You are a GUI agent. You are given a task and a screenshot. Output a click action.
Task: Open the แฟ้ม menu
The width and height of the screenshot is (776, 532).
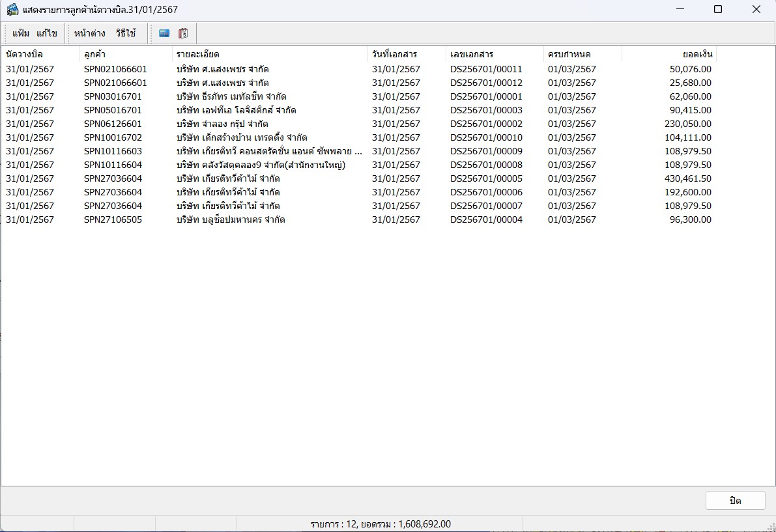21,33
